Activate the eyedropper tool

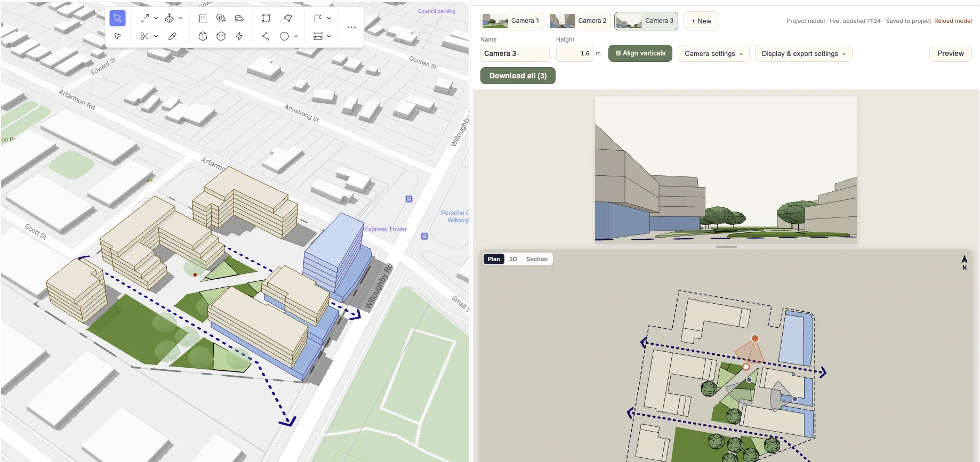172,36
